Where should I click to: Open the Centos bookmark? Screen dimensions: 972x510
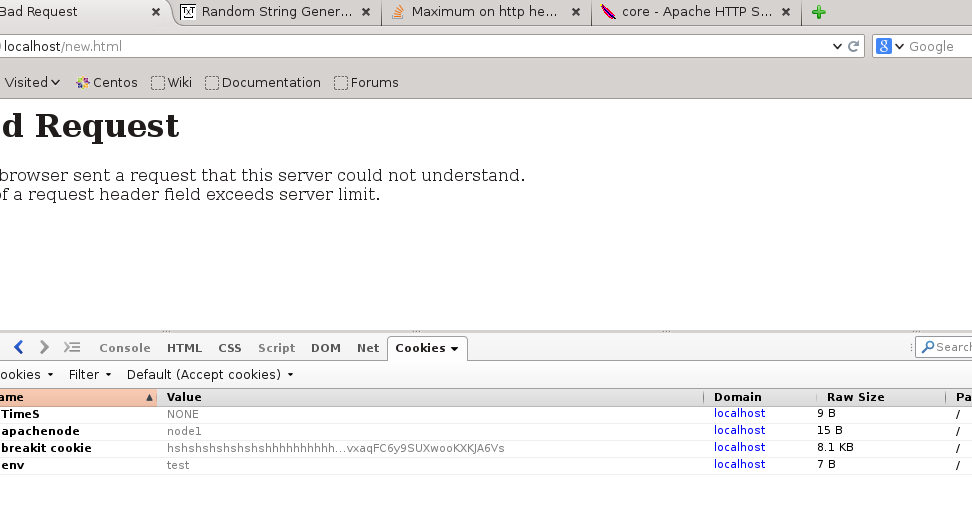[x=107, y=82]
